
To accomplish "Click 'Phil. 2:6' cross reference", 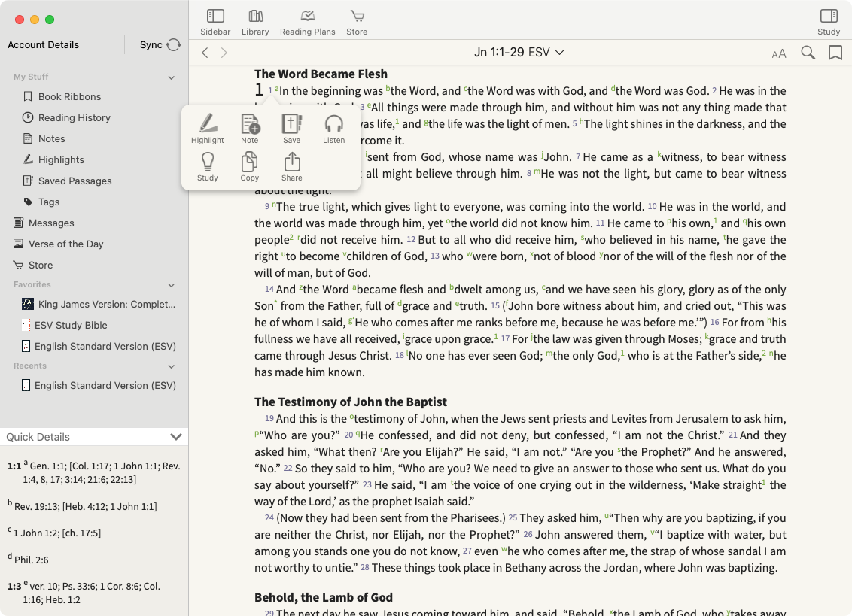I will tap(31, 560).
